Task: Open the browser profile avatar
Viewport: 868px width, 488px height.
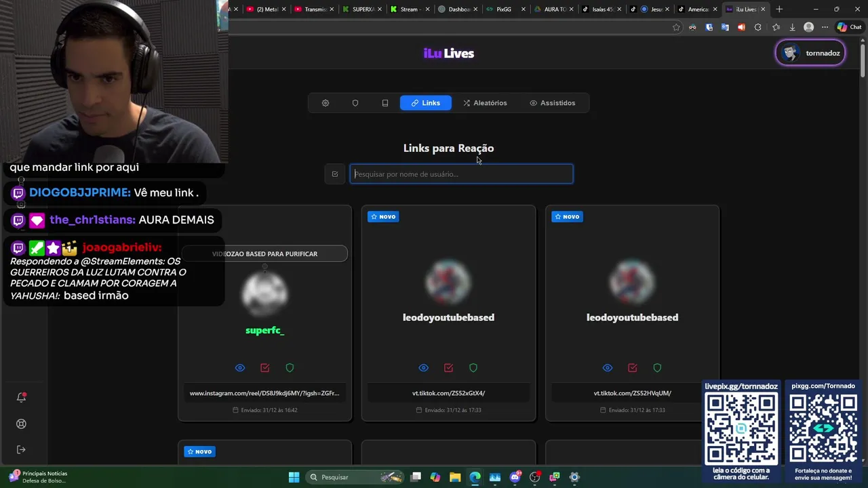Action: [808, 27]
